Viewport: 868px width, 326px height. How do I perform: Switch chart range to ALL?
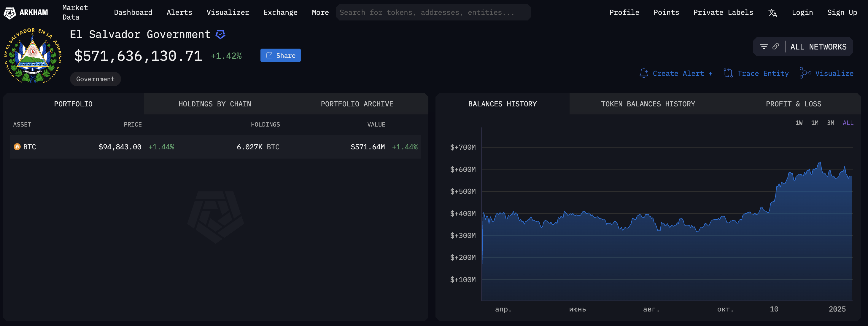(x=848, y=123)
